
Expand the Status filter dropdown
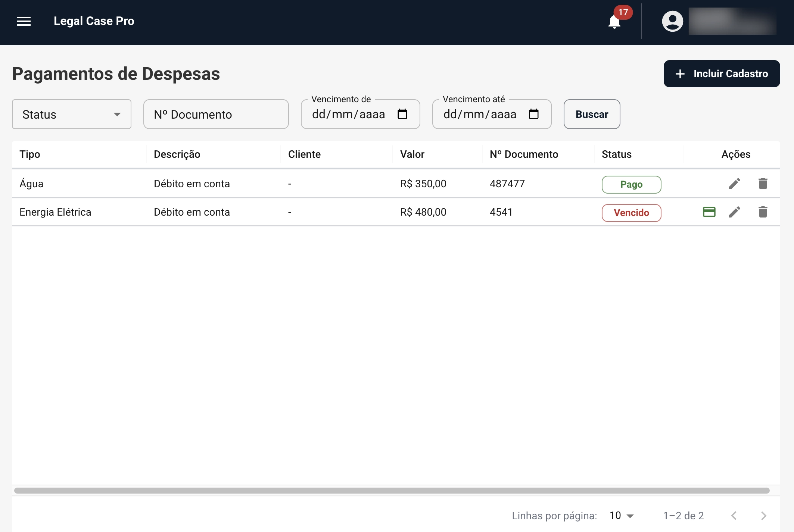coord(72,114)
